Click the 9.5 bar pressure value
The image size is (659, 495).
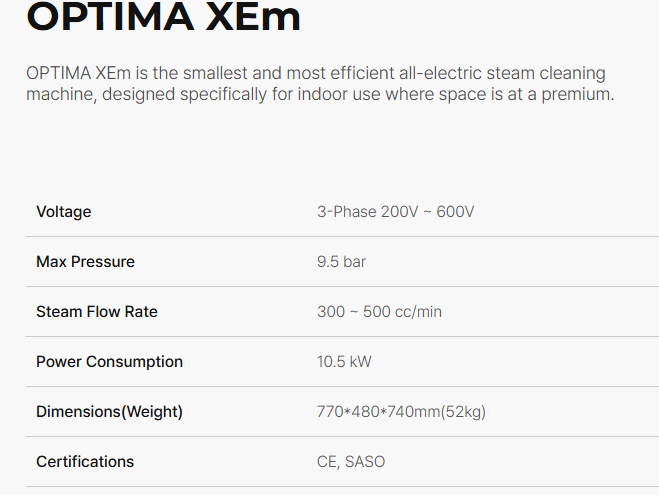click(x=342, y=262)
